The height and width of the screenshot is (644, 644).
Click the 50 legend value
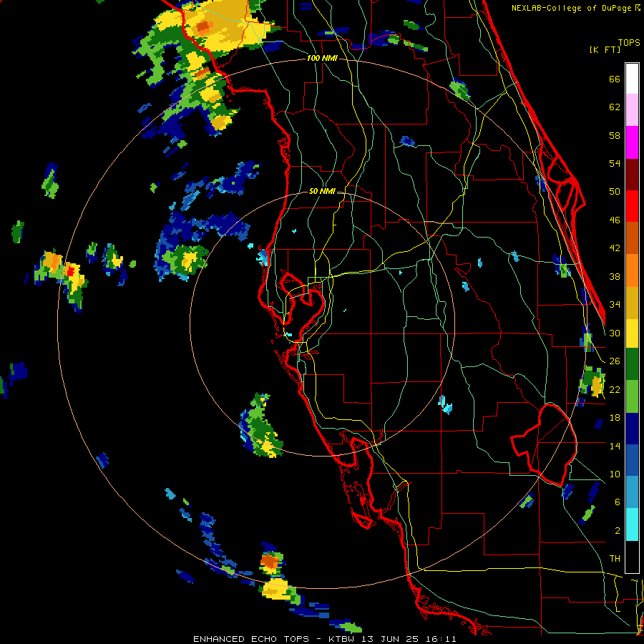click(615, 191)
